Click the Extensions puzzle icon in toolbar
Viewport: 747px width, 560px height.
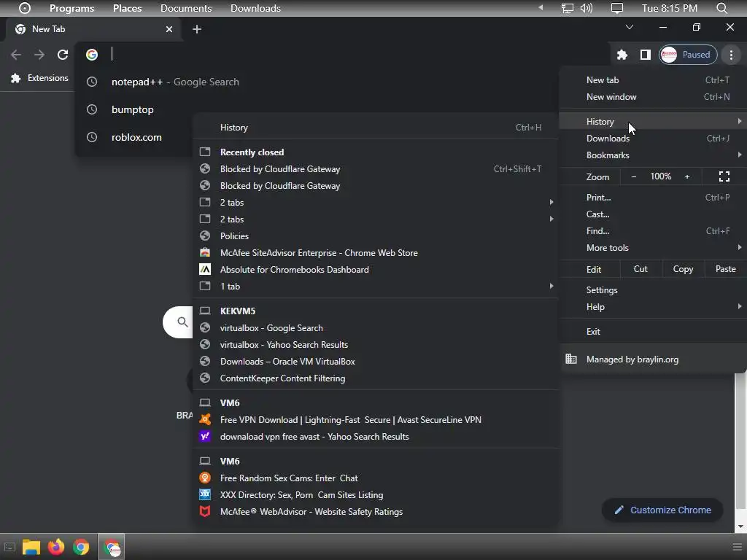[622, 55]
